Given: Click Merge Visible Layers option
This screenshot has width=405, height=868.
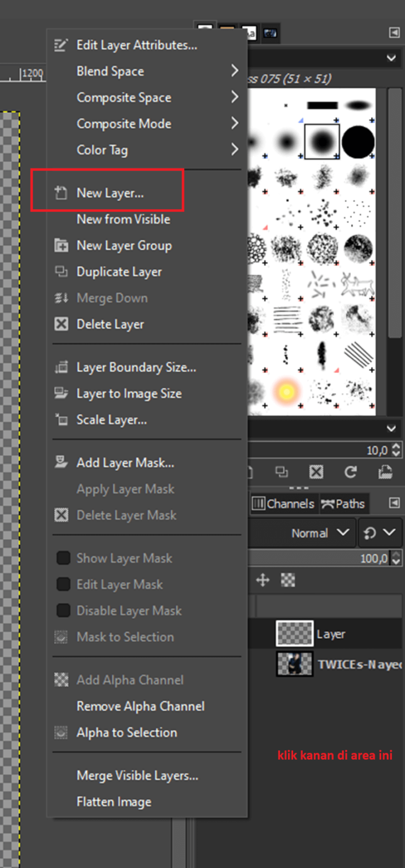Looking at the screenshot, I should (x=138, y=775).
